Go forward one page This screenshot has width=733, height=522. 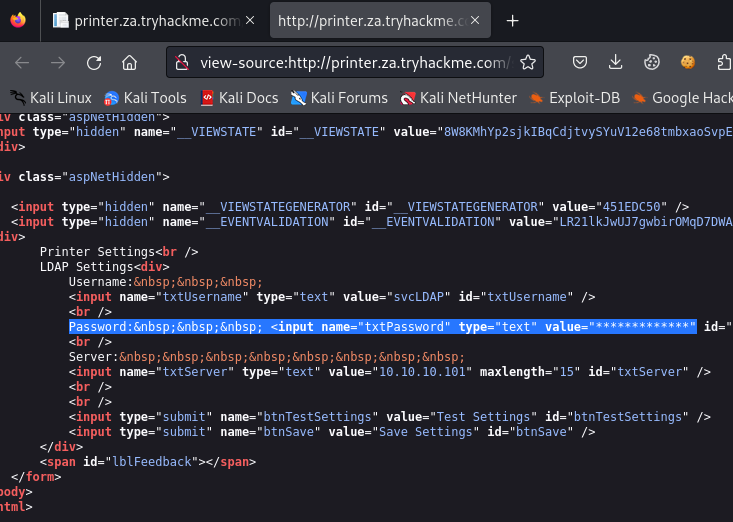[x=58, y=63]
